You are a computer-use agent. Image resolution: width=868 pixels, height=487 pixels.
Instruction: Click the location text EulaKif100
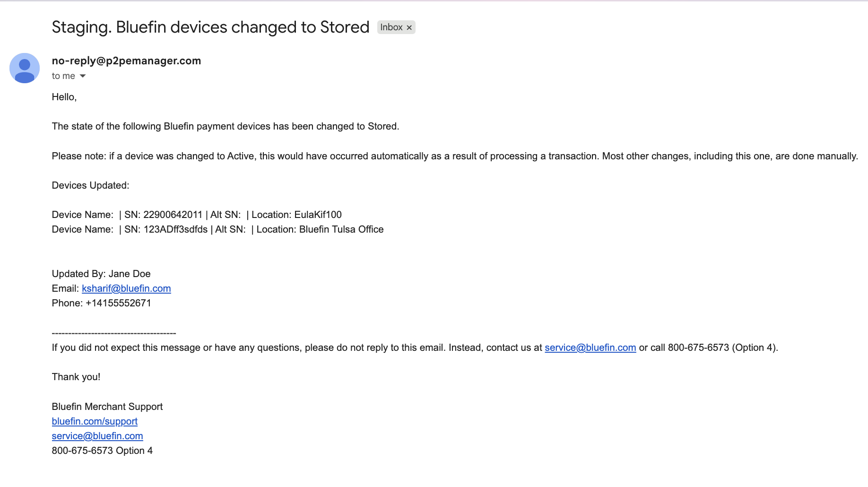click(x=318, y=215)
